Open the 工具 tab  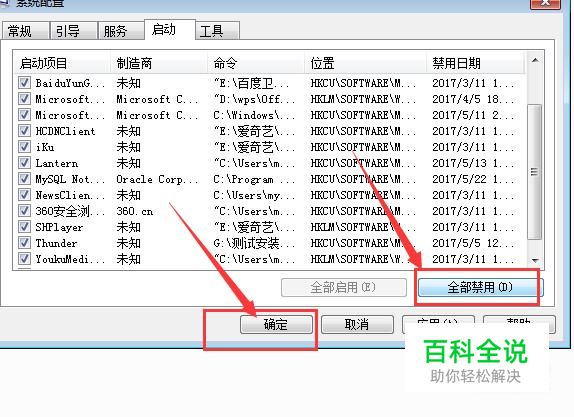[217, 31]
